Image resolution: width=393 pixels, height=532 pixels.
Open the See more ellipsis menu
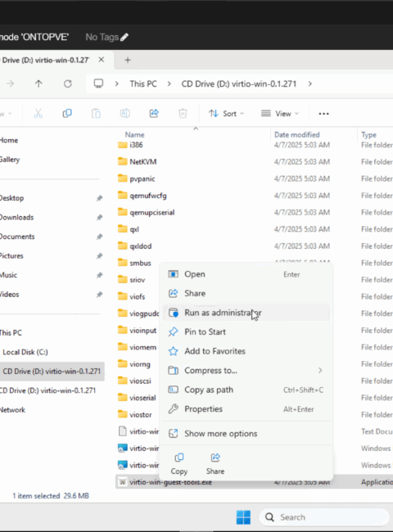(x=323, y=114)
